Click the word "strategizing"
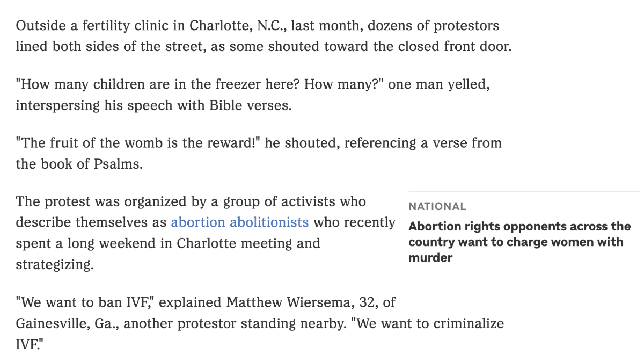Viewport: 644px width, 354px height. (x=54, y=265)
